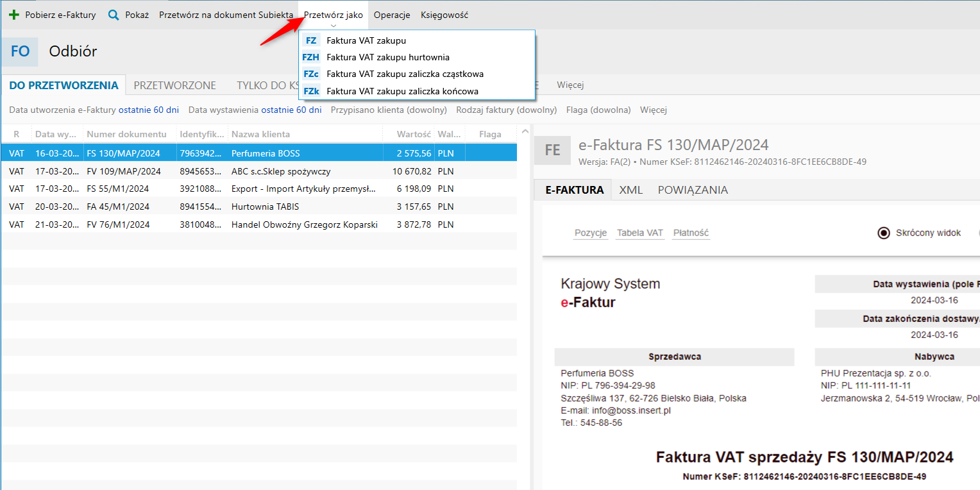Jump to the Tabela VAT link
This screenshot has height=490, width=980.
pyautogui.click(x=640, y=233)
